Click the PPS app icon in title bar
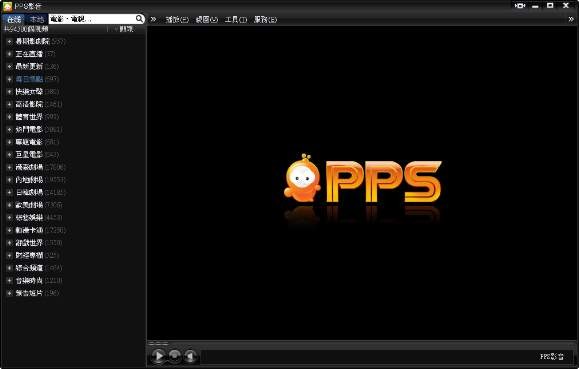Screen dimensions: 579x369 [x=7, y=6]
